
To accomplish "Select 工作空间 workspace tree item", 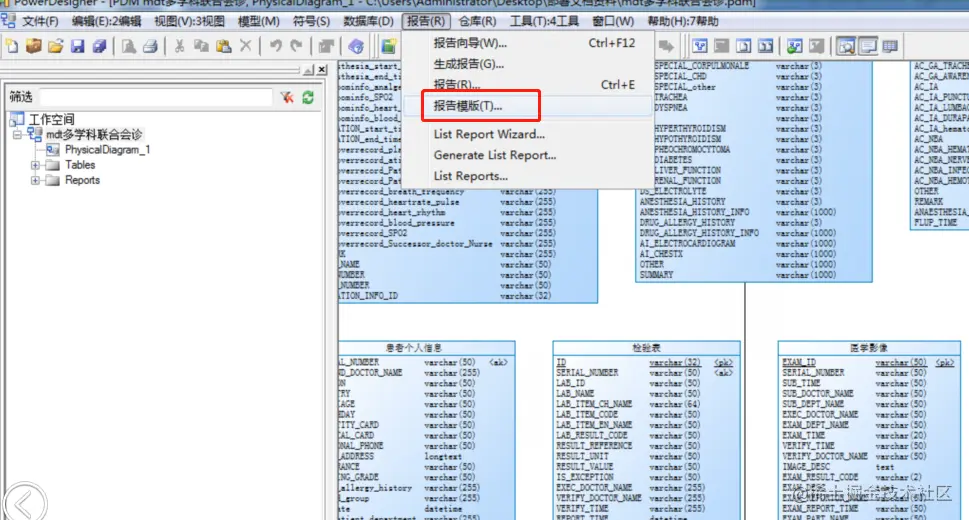I will pos(51,119).
